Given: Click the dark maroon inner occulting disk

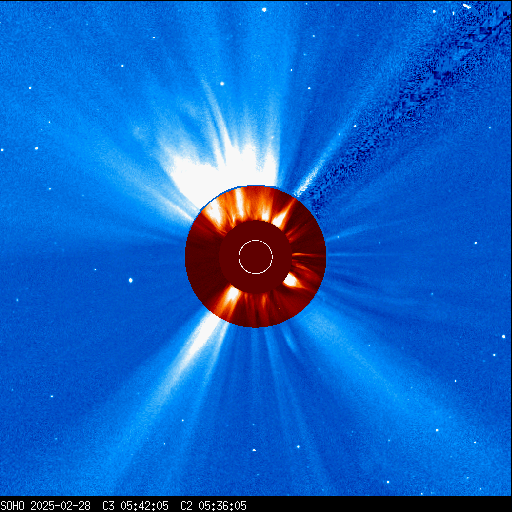Looking at the screenshot, I should (x=256, y=257).
